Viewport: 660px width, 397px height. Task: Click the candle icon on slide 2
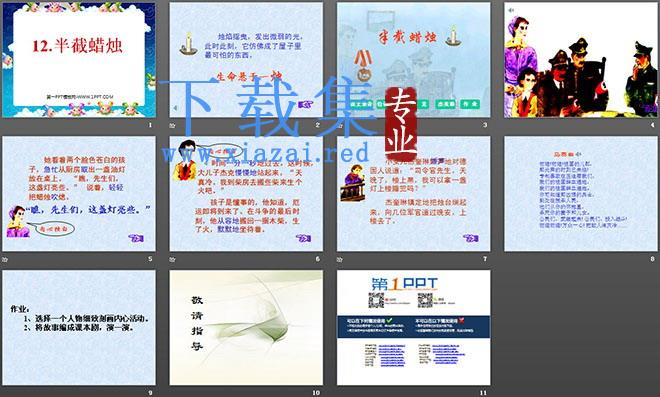tap(189, 44)
